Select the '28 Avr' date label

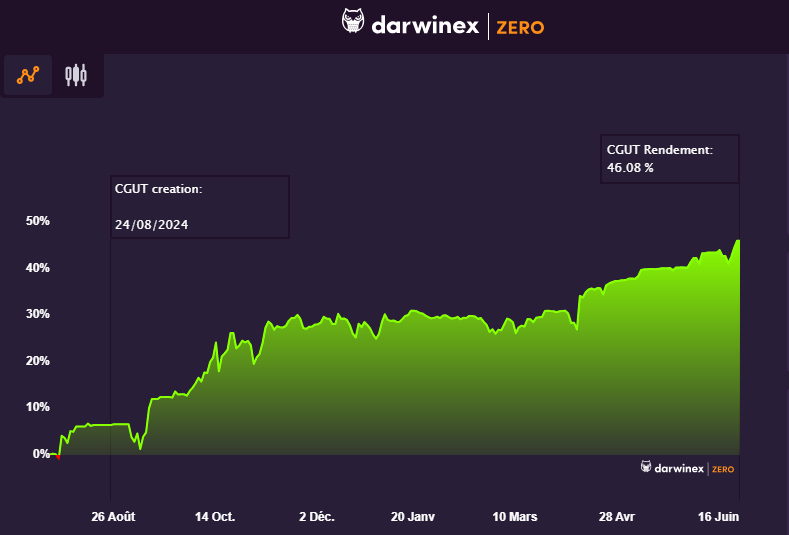click(617, 517)
